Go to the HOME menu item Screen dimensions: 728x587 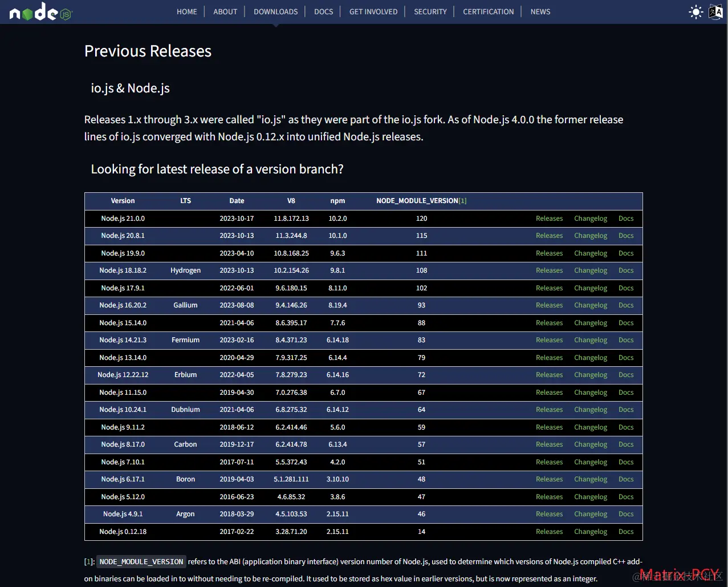coord(187,11)
